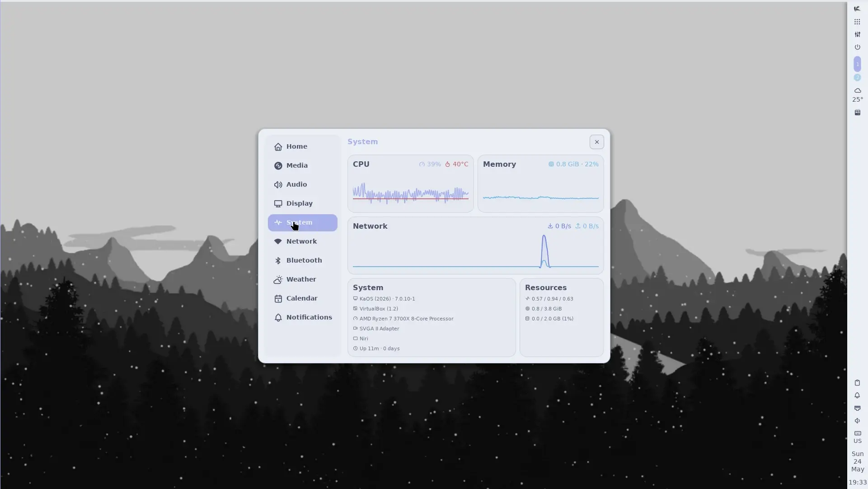Click the notification bell in side bar
This screenshot has height=489, width=868.
[x=857, y=395]
